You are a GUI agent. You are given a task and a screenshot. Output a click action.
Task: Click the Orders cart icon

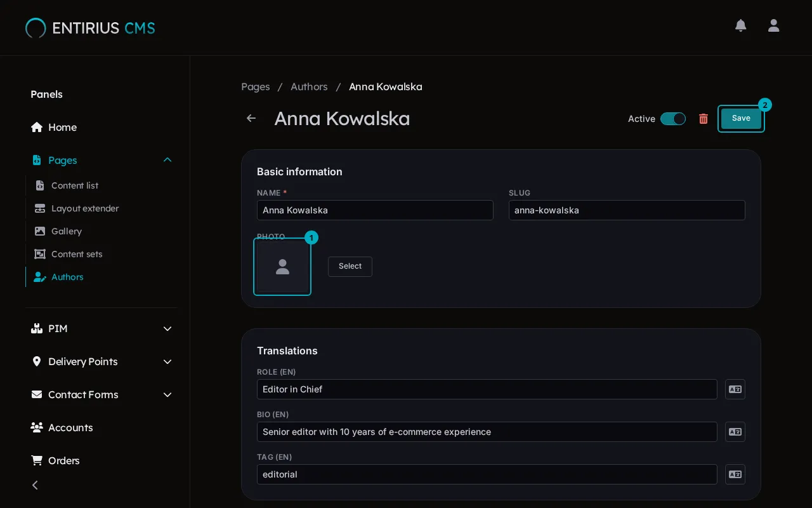(x=37, y=460)
